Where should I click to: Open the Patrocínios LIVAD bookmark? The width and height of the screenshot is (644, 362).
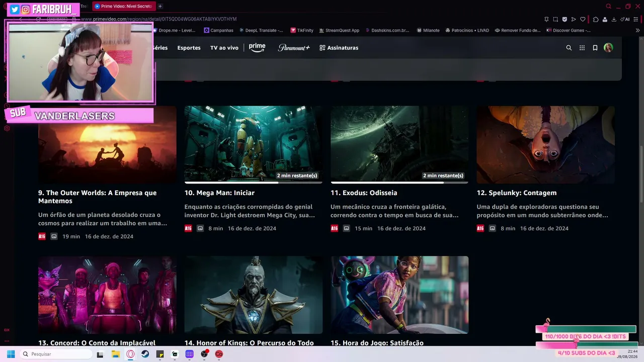click(x=467, y=30)
